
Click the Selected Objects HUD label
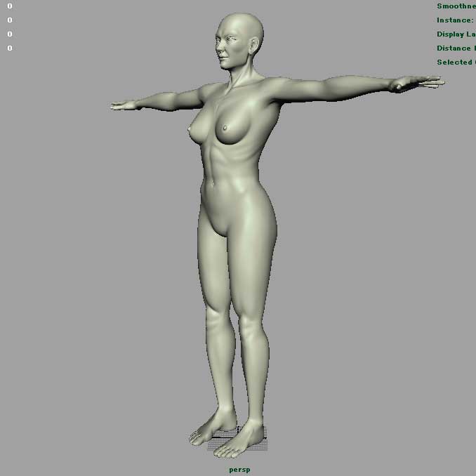(x=456, y=62)
